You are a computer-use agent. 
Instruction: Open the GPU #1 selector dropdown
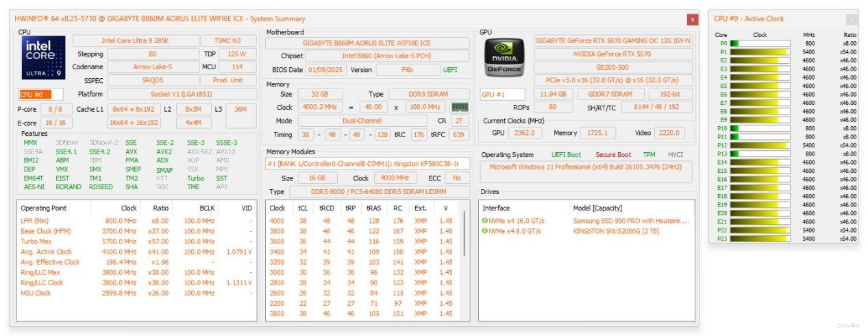(x=503, y=94)
